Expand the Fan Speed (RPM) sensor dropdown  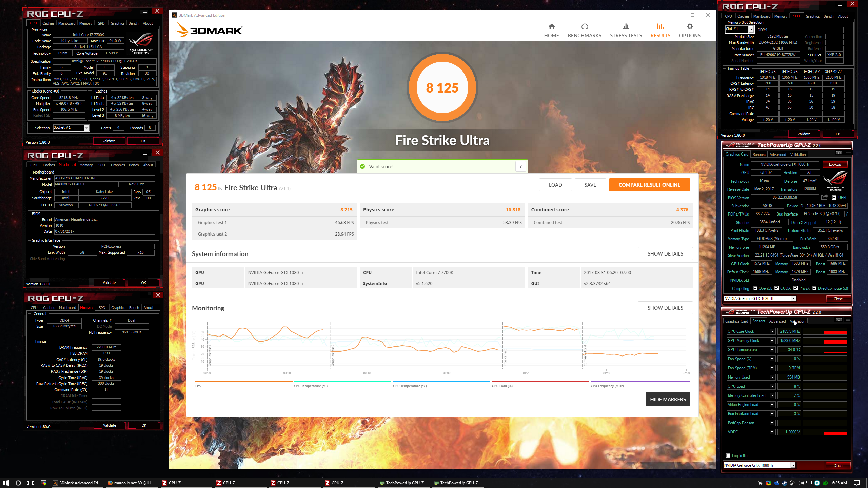[772, 368]
